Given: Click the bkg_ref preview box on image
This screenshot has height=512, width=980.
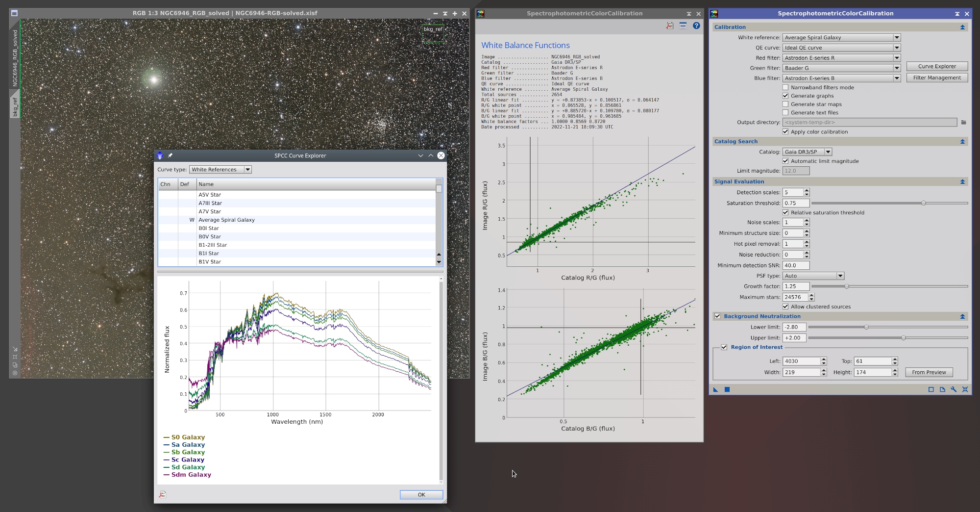Looking at the screenshot, I should pyautogui.click(x=433, y=33).
